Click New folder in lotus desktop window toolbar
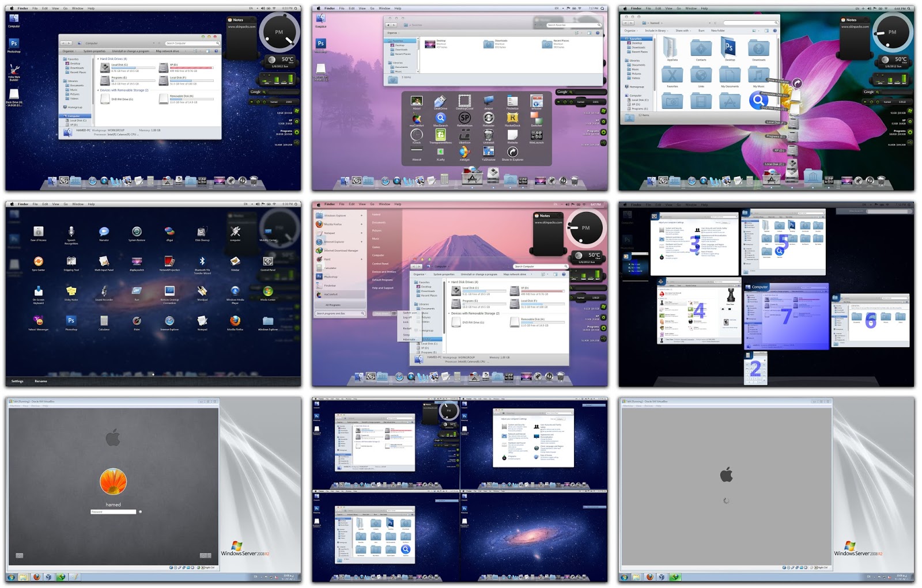Screen dimensions: 922x588 tap(718, 31)
